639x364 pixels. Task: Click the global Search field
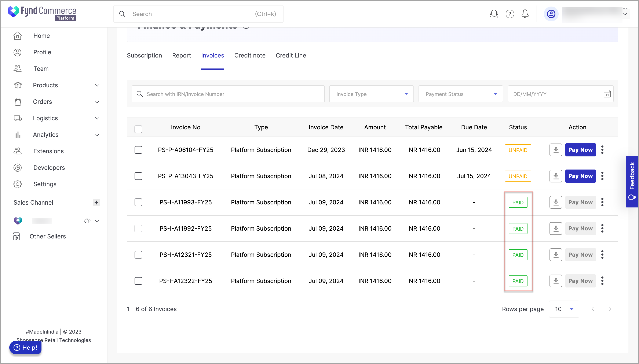(x=198, y=14)
